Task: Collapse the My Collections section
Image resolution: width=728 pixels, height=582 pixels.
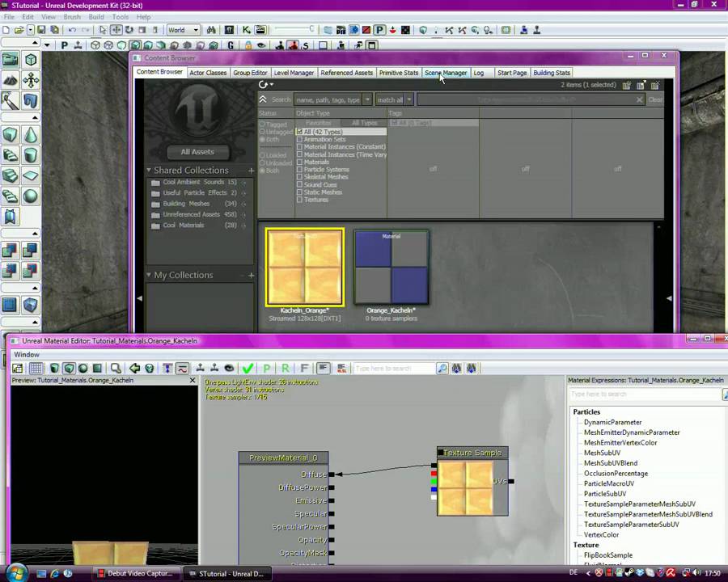Action: 149,275
